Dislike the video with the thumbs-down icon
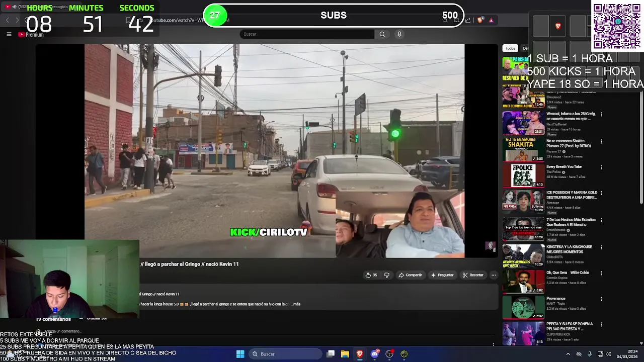644x362 pixels. pos(387,275)
